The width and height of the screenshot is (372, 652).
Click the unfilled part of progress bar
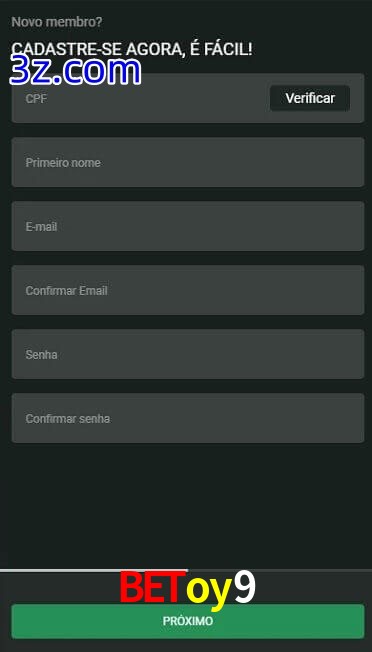coord(280,570)
